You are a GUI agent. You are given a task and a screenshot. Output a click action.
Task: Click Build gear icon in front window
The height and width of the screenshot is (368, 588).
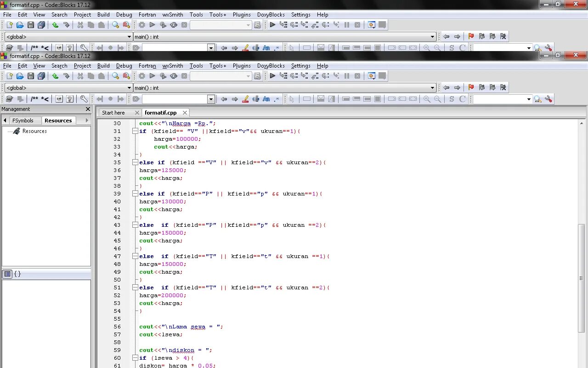coord(142,76)
